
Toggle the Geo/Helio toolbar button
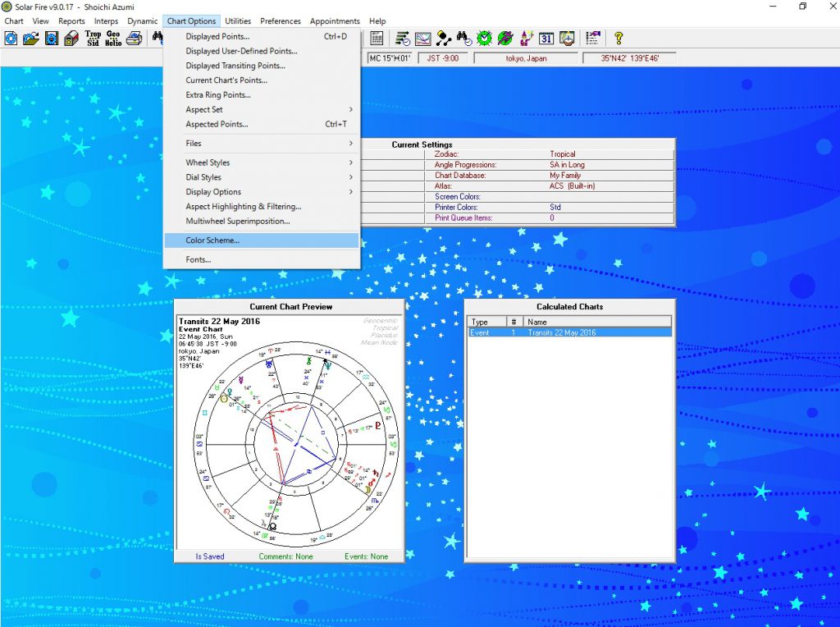(113, 38)
